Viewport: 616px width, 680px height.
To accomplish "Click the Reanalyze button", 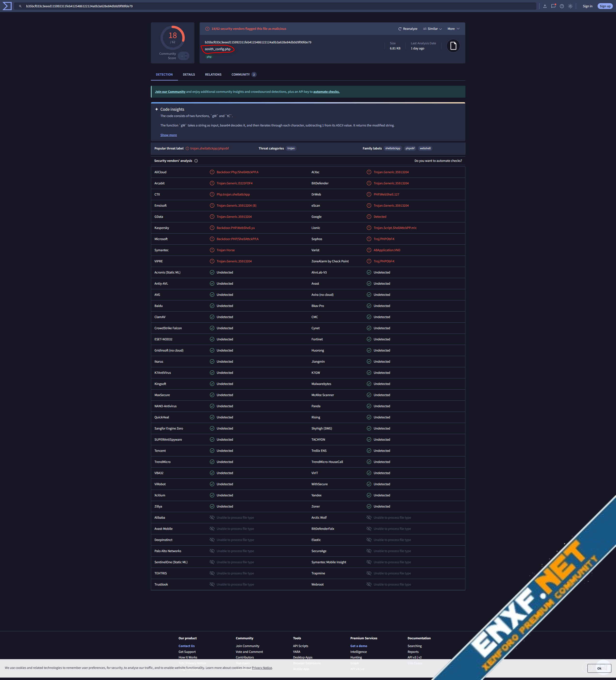I will [x=408, y=29].
